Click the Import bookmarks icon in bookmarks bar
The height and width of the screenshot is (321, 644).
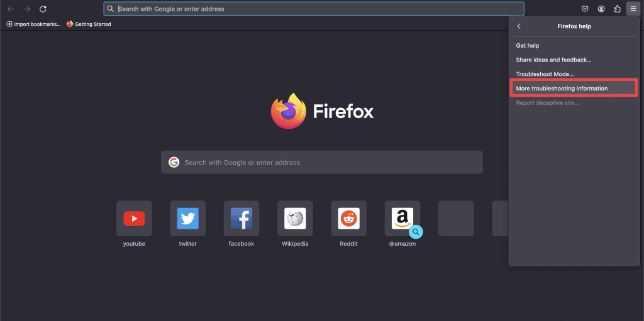(x=9, y=24)
